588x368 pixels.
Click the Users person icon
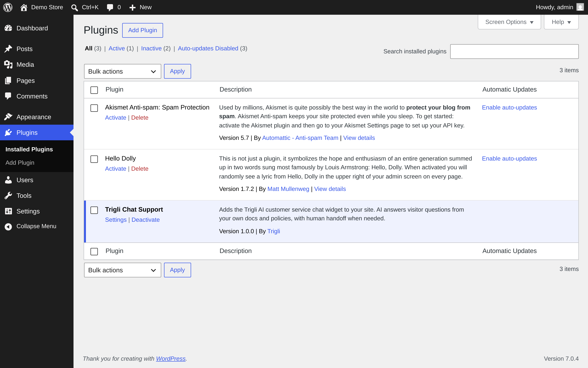pos(8,180)
